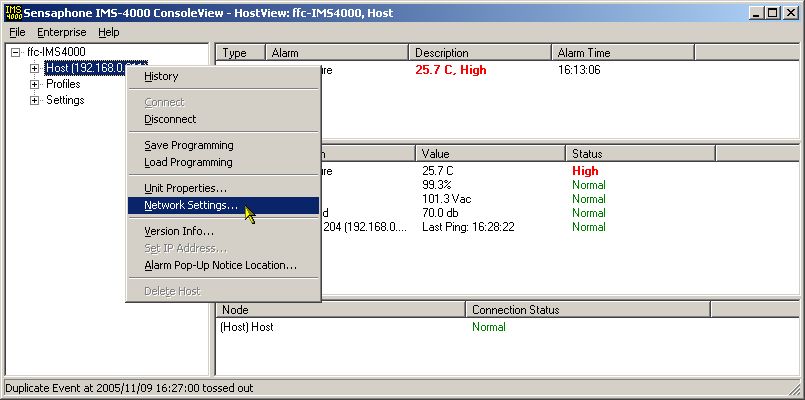
Task: Click the Normal connection status for Host
Action: tap(489, 327)
